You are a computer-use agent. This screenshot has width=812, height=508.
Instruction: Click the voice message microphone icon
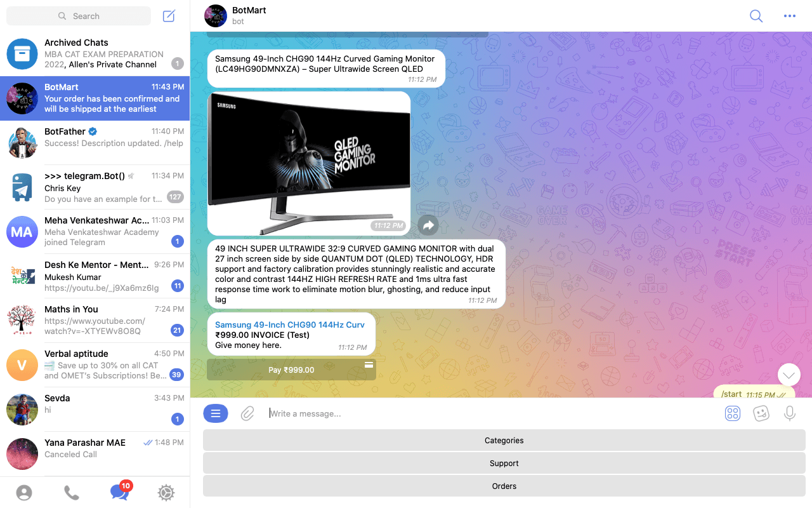(x=790, y=413)
